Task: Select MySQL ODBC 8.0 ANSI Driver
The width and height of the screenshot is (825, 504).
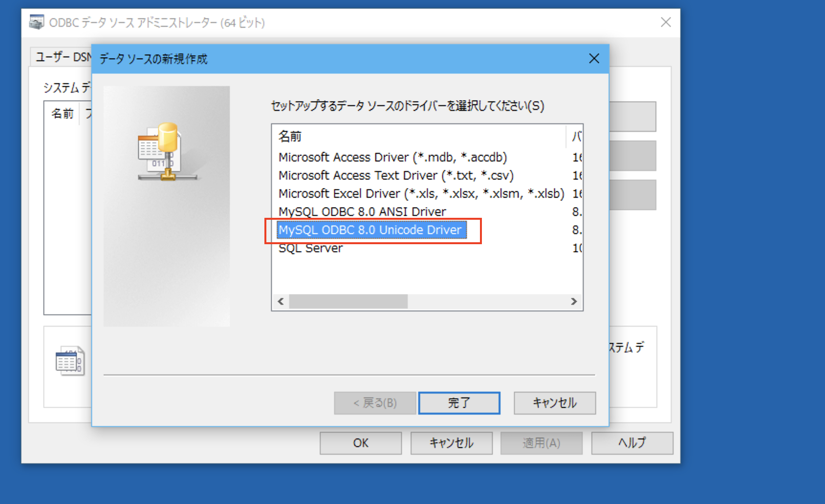Action: click(x=362, y=211)
